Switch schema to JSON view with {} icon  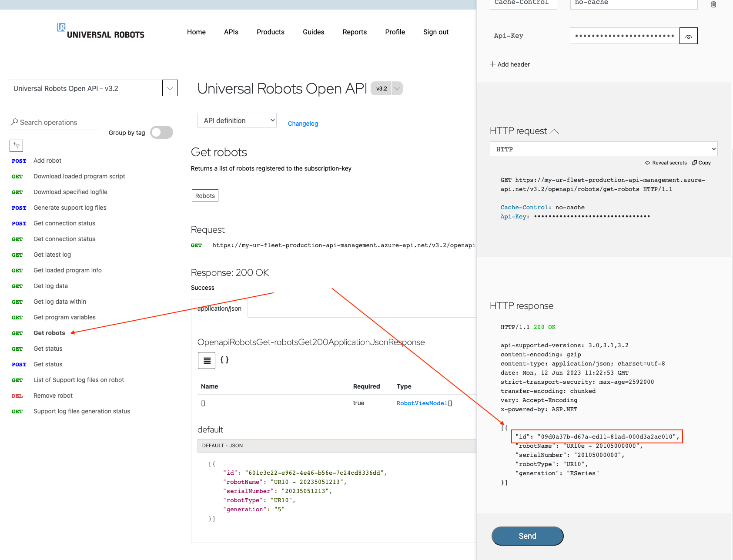coord(224,360)
